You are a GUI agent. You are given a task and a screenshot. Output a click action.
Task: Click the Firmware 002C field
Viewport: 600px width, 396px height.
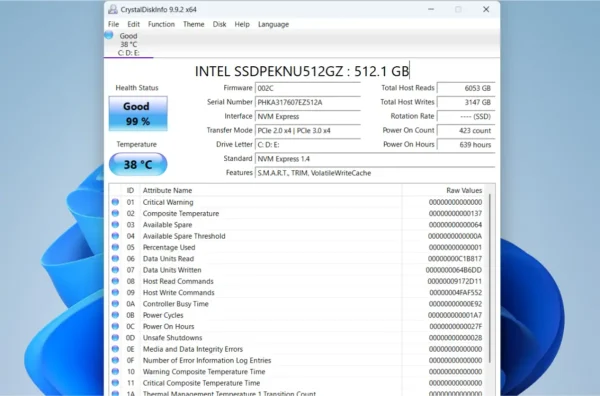pos(308,88)
